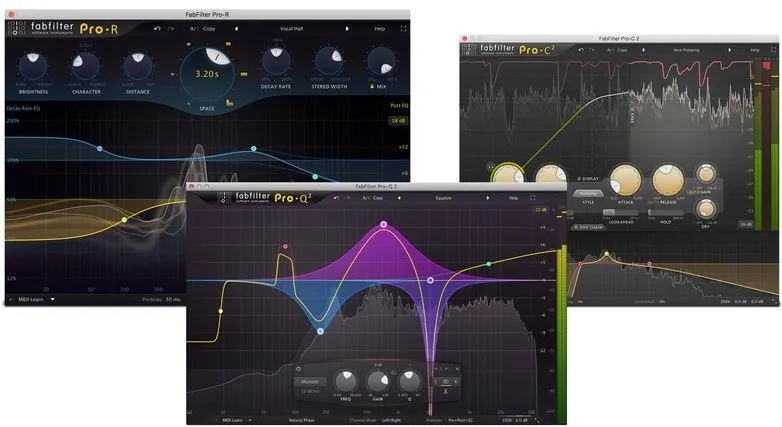Click the Hold slider in Pro-C 2
This screenshot has height=427, width=782.
tap(666, 213)
